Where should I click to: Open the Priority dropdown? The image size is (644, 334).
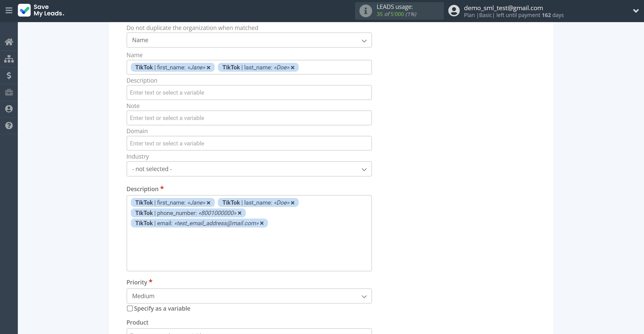pos(249,296)
